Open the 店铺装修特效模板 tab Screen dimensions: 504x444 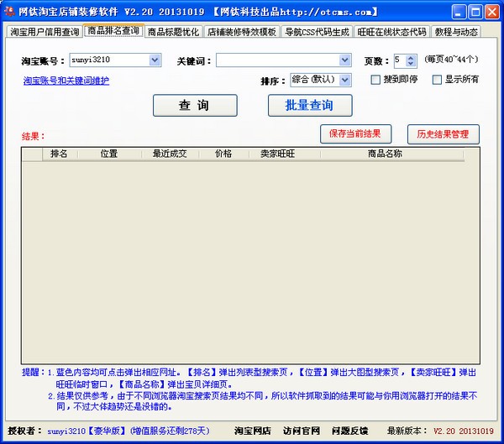tap(242, 32)
